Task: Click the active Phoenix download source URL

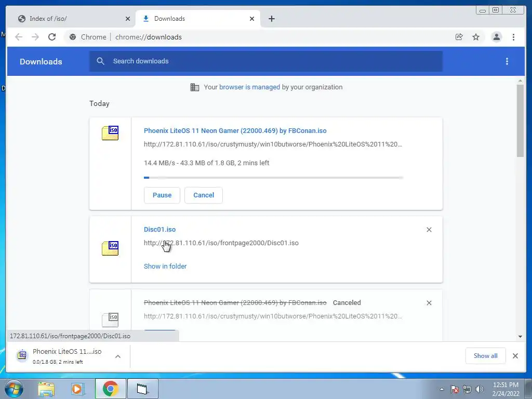Action: (273, 144)
